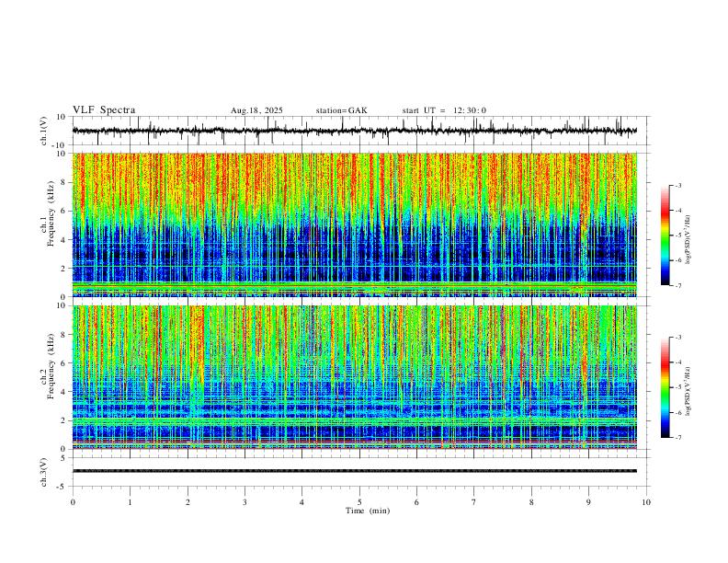This screenshot has height=563, width=728.
Task: Click the ch.1 PSD color scale bar
Action: coord(665,236)
